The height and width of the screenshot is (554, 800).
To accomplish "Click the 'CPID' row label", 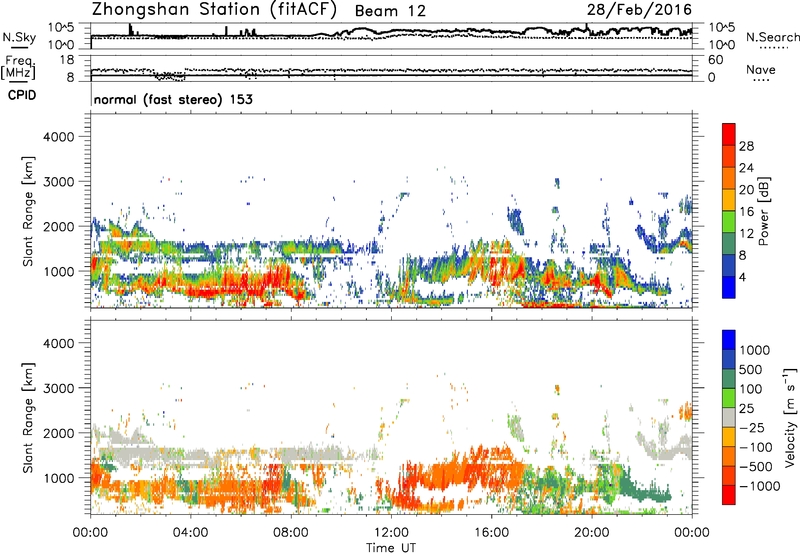I will coord(22,95).
